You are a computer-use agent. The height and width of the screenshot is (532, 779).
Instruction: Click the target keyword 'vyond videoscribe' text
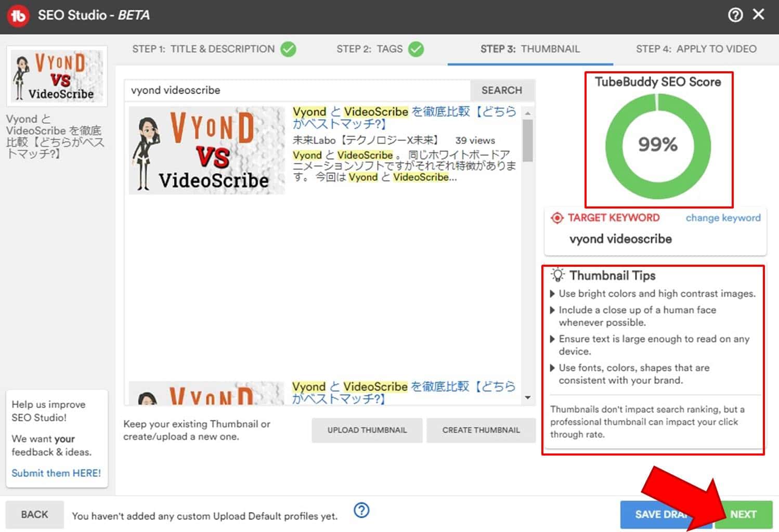pos(620,239)
